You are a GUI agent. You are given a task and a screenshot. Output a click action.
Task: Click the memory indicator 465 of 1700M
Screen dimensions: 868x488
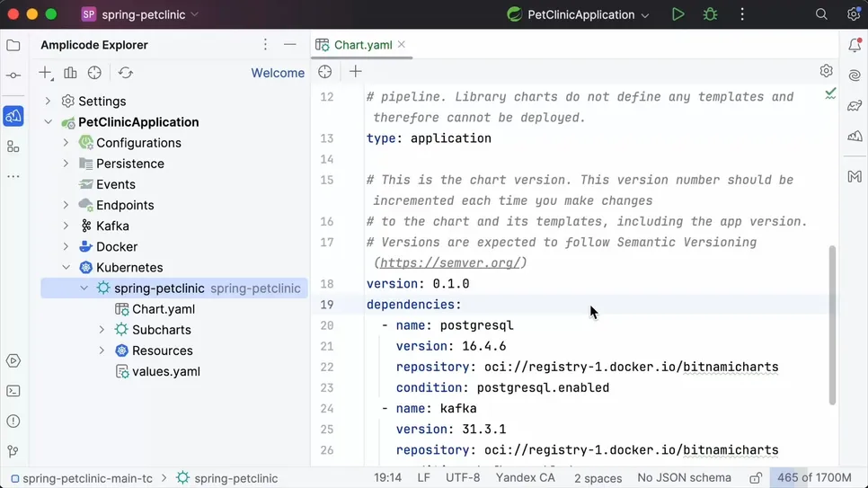[x=814, y=478]
